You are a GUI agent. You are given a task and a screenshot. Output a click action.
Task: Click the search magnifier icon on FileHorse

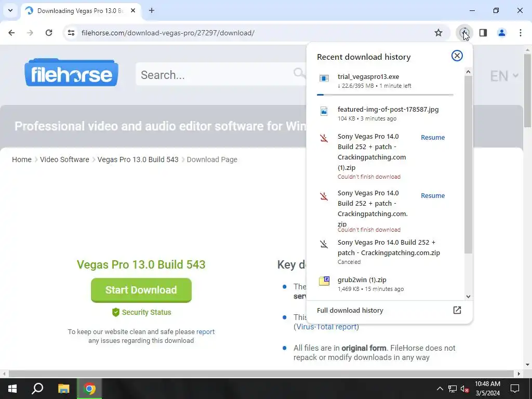(x=299, y=73)
